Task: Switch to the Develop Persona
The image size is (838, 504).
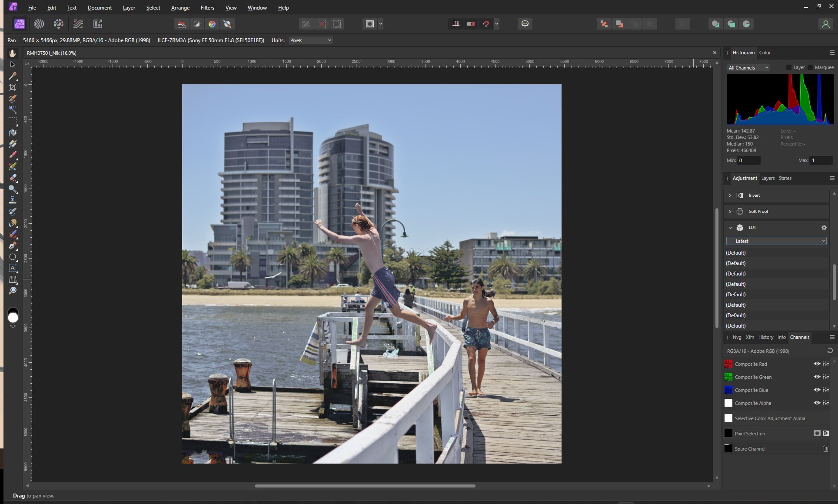Action: (x=59, y=24)
